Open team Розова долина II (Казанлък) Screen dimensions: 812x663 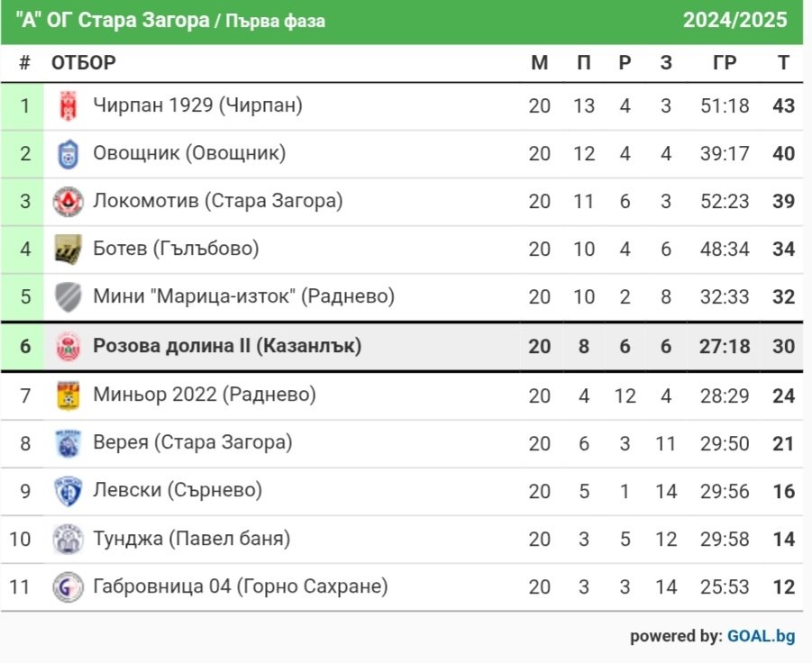pos(227,346)
